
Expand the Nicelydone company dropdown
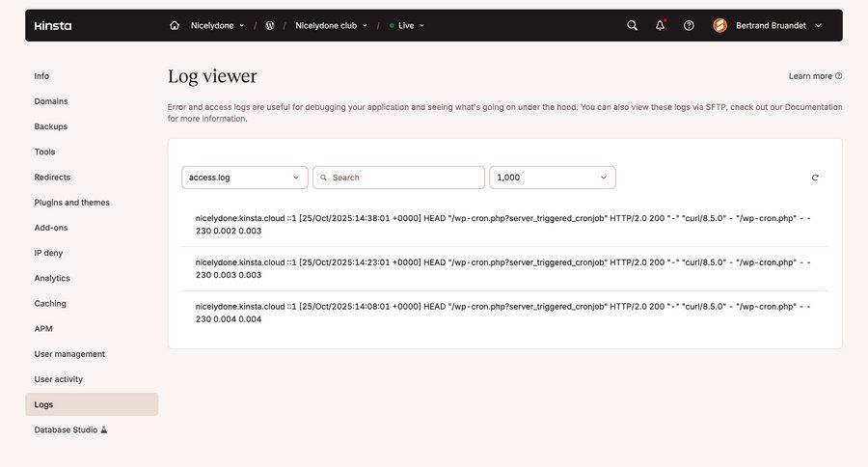217,25
